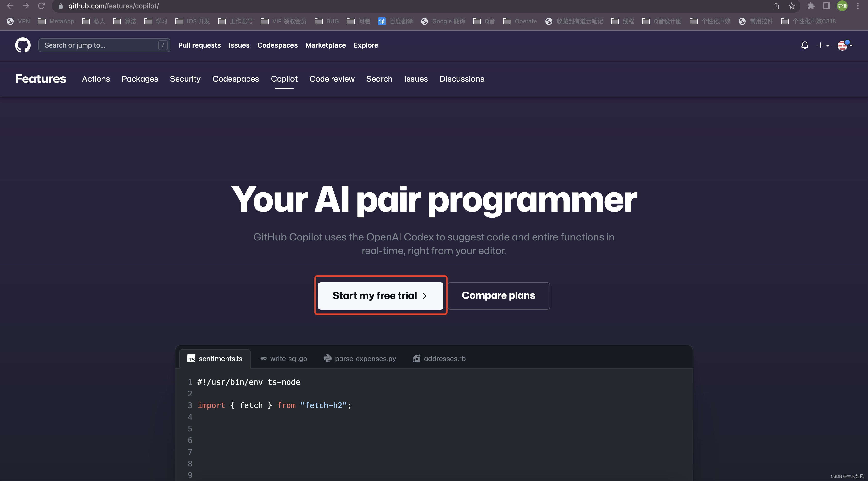Open 百度翻译 bookmark icon
Image resolution: width=868 pixels, height=481 pixels.
click(382, 21)
